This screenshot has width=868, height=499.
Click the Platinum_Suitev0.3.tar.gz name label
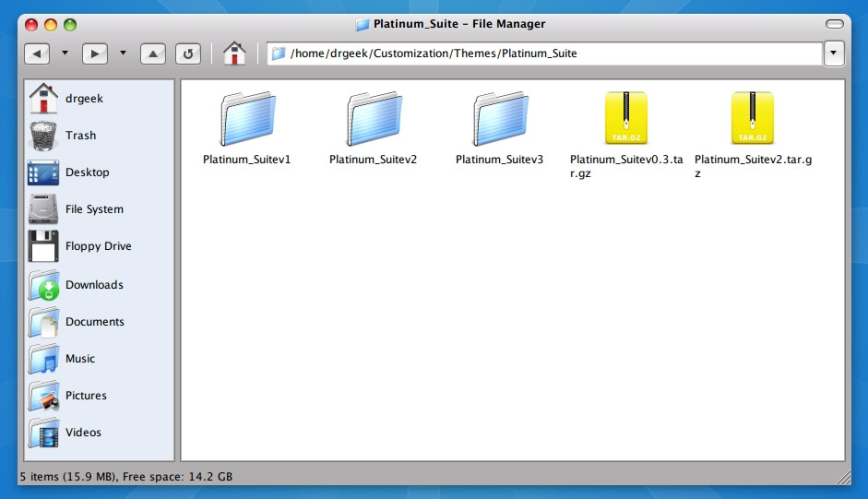(626, 166)
